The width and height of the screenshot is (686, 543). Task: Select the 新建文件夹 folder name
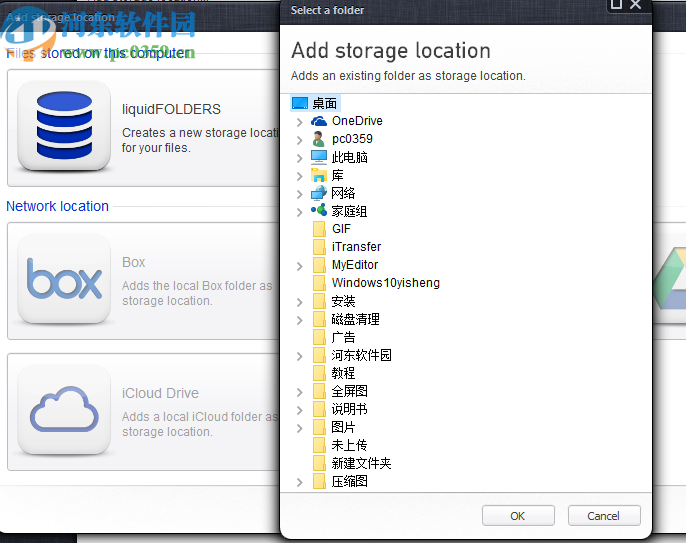point(361,463)
